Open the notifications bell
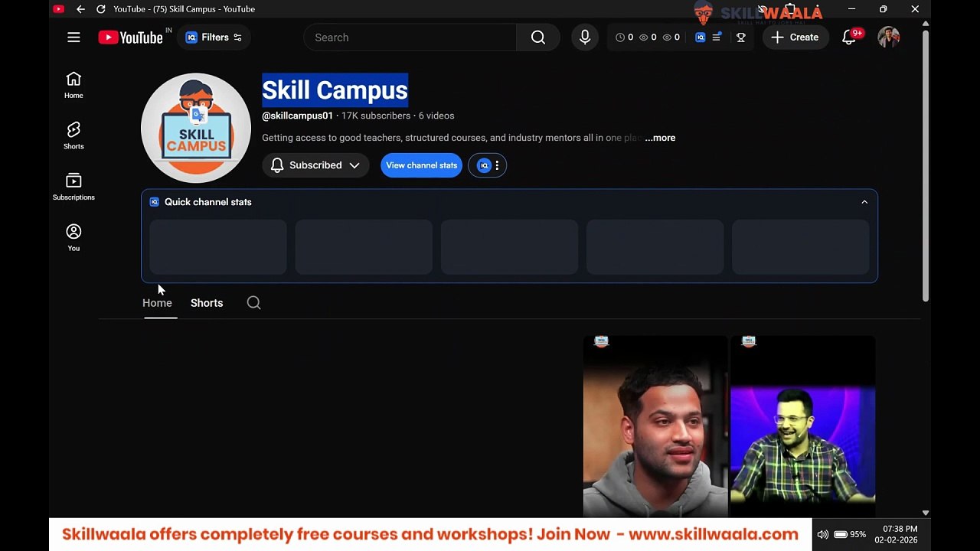This screenshot has width=980, height=551. 849,37
